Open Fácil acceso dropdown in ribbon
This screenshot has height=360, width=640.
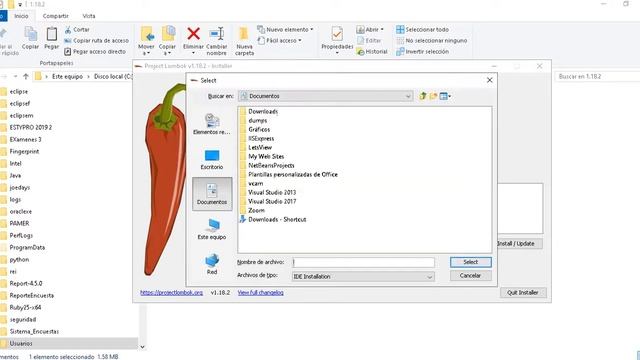click(x=280, y=40)
